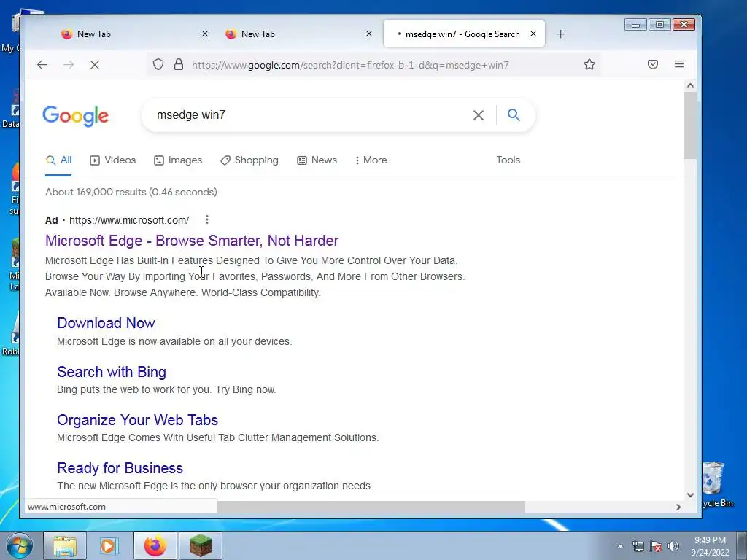Click the vertical scrollbar down arrow
This screenshot has height=560, width=747.
(x=690, y=495)
